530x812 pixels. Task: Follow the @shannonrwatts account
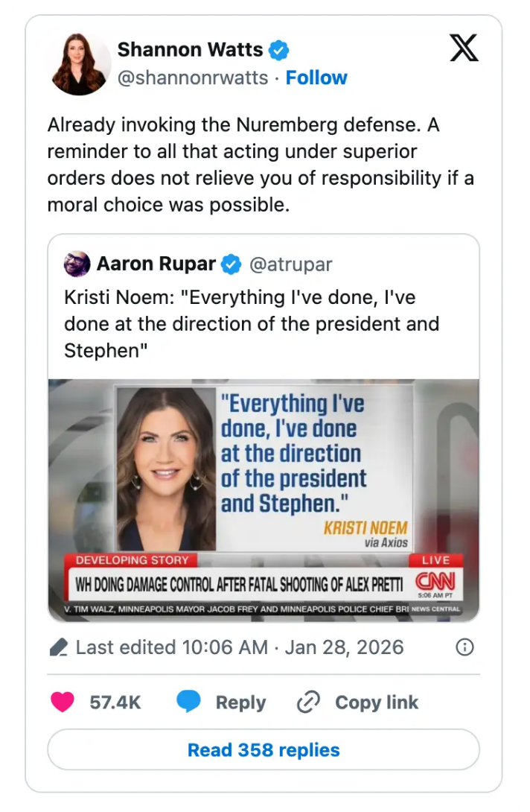(x=317, y=77)
